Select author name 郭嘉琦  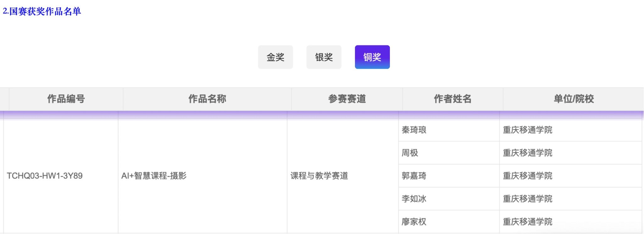[x=414, y=176]
